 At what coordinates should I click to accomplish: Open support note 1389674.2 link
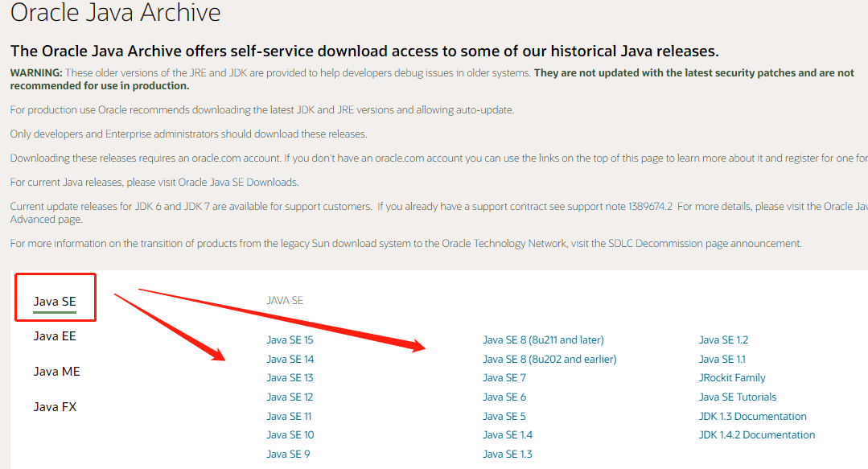620,206
